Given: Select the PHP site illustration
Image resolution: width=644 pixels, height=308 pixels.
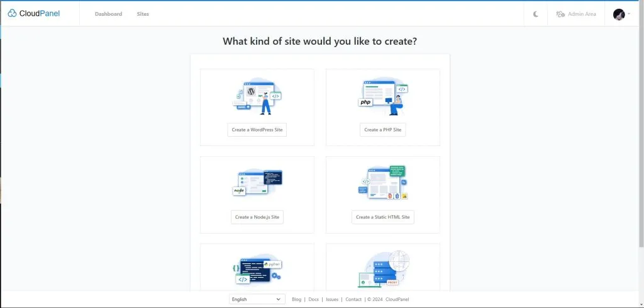Looking at the screenshot, I should [383, 96].
